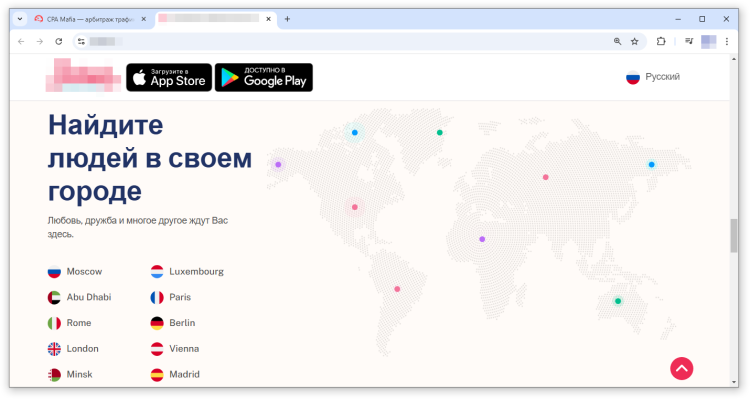This screenshot has width=750, height=399.
Task: Click the vertical scrollbar thumb
Action: tap(734, 235)
